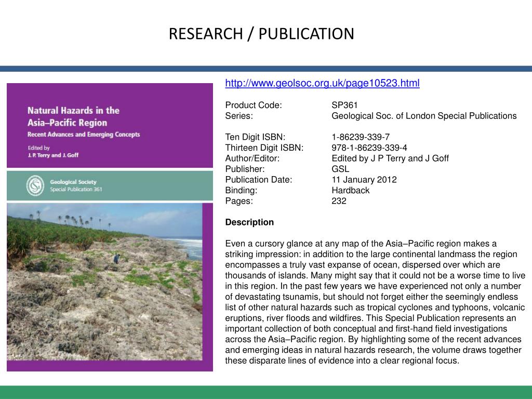Screen dimensions: 532x399
Task: Click 'Special Publication 361' on cover
Action: [x=76, y=189]
